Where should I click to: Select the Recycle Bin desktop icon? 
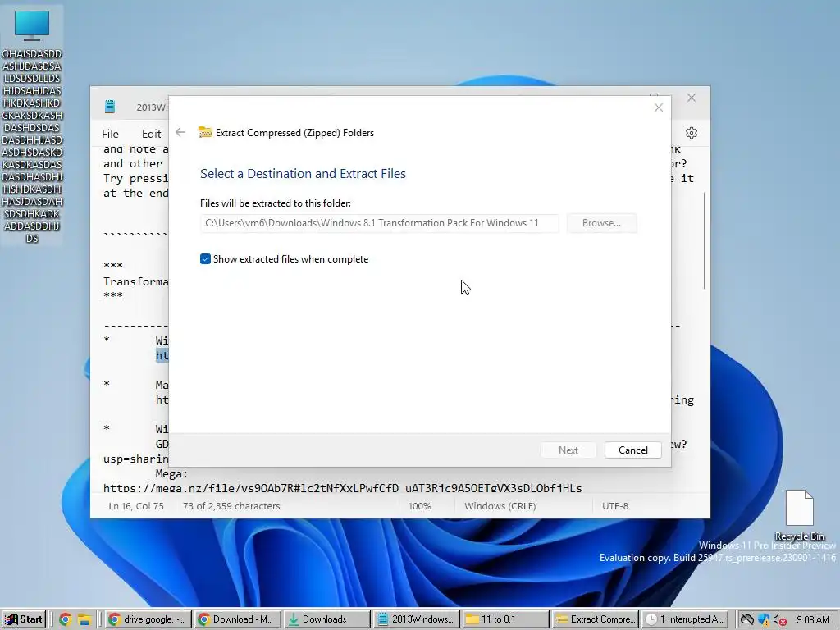[x=799, y=515]
